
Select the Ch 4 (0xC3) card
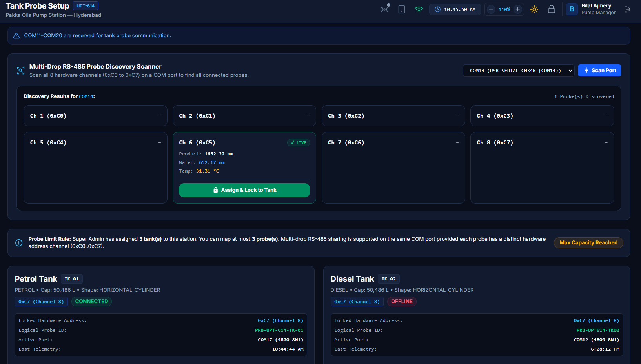click(542, 116)
